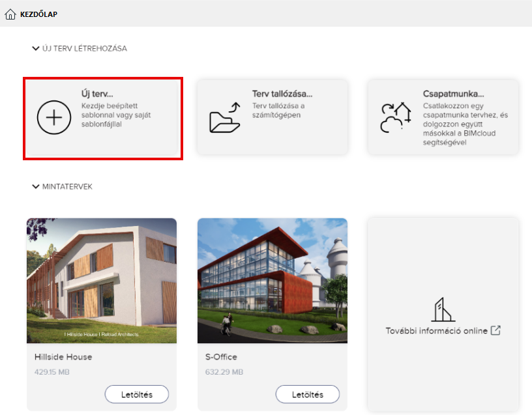The image size is (532, 415).
Task: Open the KEZDŐLAP tab label
Action: pos(38,14)
